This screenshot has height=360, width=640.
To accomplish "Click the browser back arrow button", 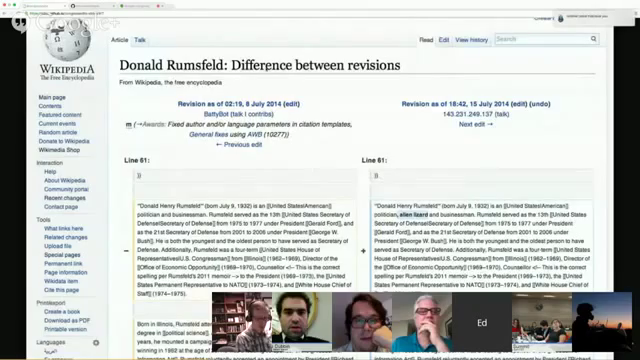I will coord(4,13).
